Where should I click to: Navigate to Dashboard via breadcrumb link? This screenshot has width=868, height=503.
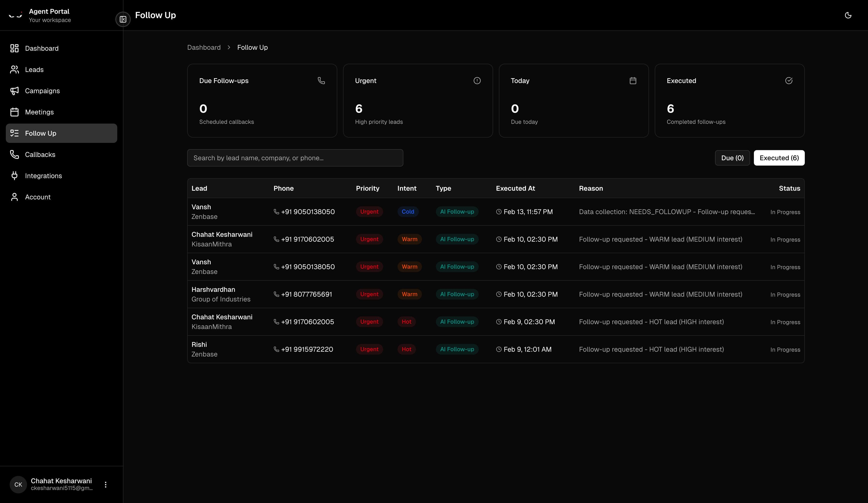point(204,47)
